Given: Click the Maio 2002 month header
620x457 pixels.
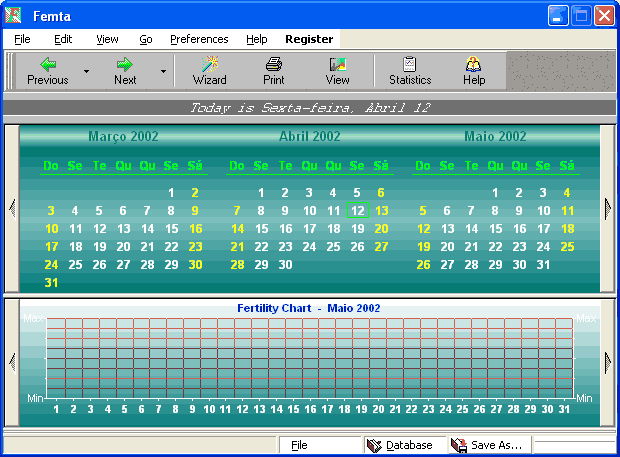Looking at the screenshot, I should tap(495, 136).
